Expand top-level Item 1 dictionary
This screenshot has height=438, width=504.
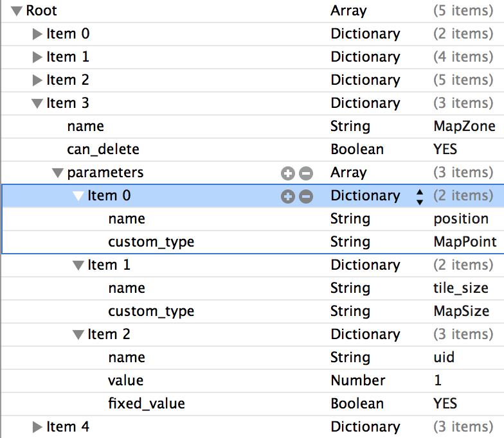[x=37, y=57]
